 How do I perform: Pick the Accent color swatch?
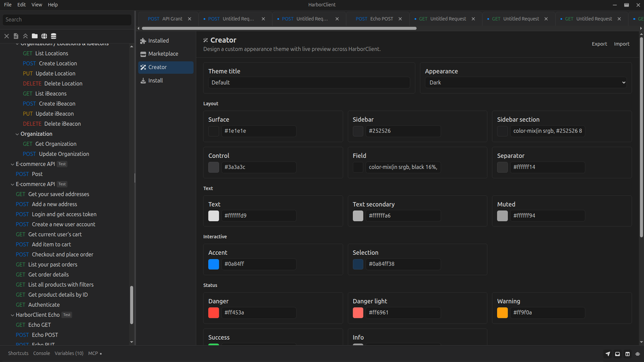[214, 264]
